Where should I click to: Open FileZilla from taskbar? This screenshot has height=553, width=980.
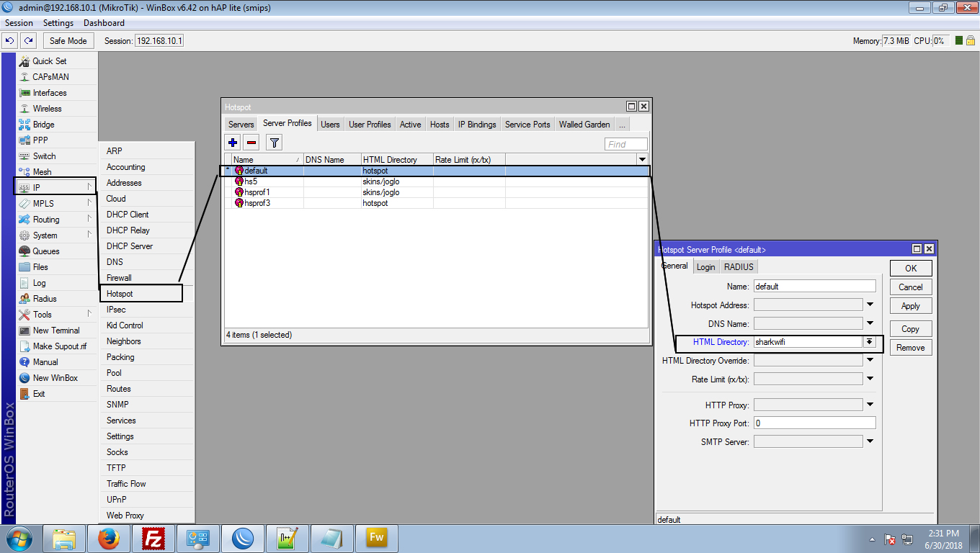(153, 539)
